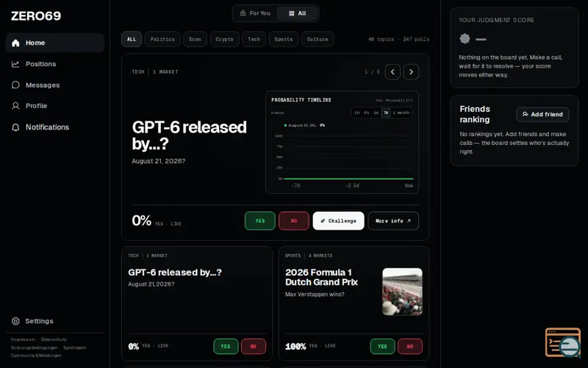Image resolution: width=588 pixels, height=368 pixels.
Task: Set timeline range to 1h
Action: coord(356,113)
